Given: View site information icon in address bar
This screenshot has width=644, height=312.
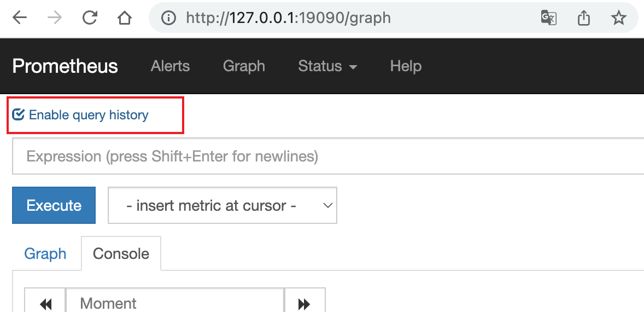Looking at the screenshot, I should pyautogui.click(x=168, y=18).
